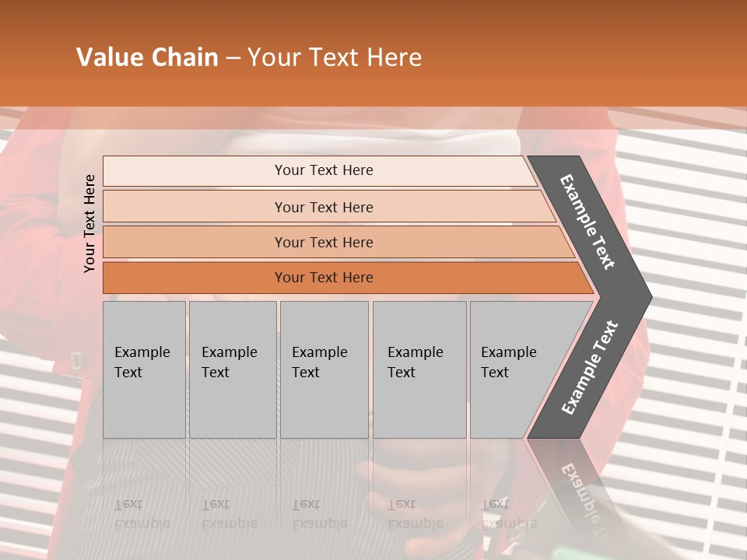
Task: Click the fourth gray "Example Text" box
Action: pos(419,369)
